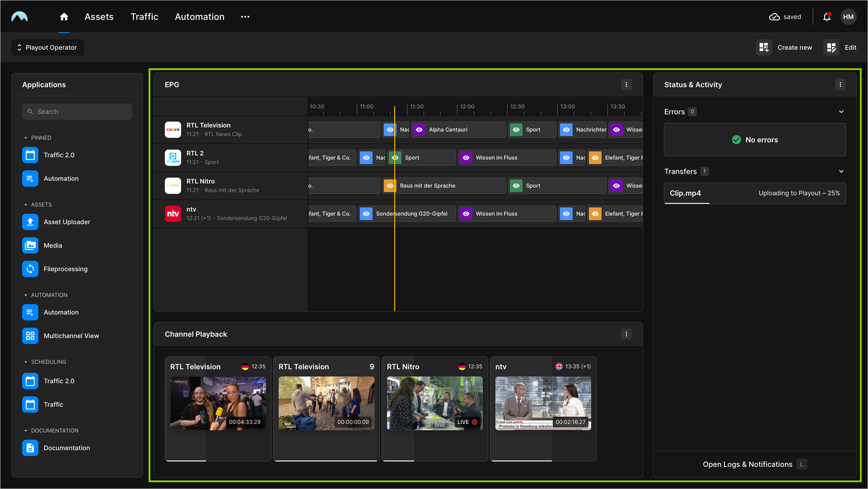Open the Playout Operator role dropdown
Image resolution: width=868 pixels, height=489 pixels.
[x=48, y=47]
